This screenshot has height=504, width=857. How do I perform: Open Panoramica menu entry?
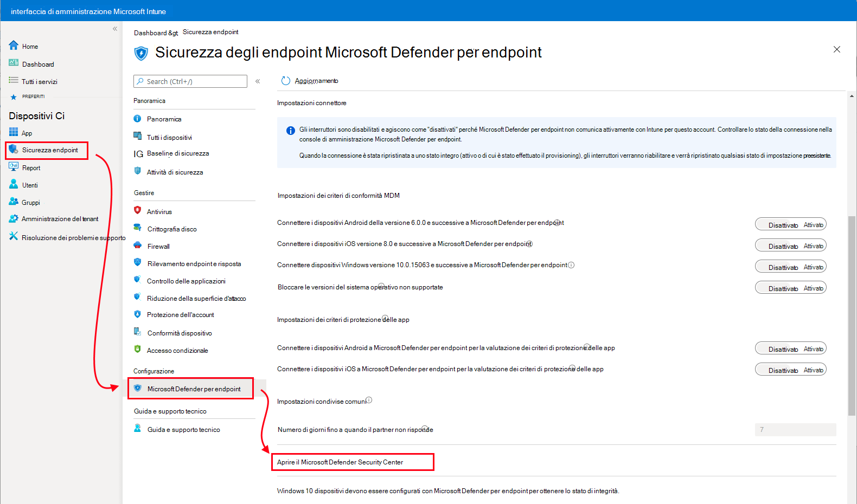pos(164,119)
